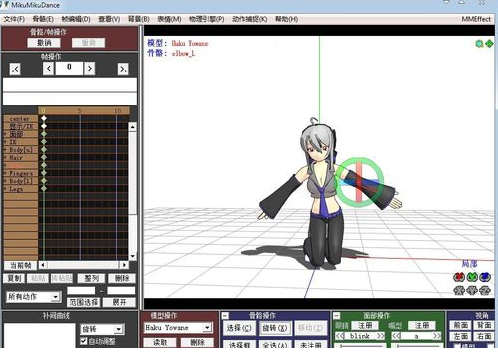Click the 复制 copy button
This screenshot has height=361, width=498.
pos(14,278)
